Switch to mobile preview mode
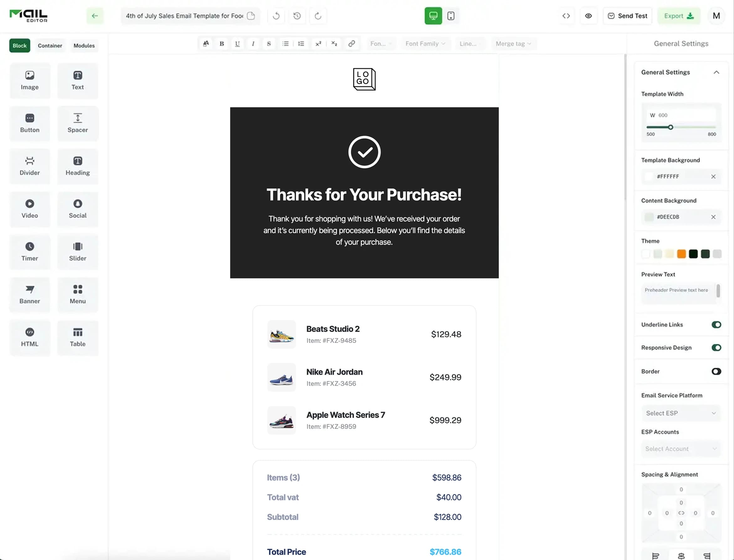This screenshot has width=734, height=560. [451, 16]
